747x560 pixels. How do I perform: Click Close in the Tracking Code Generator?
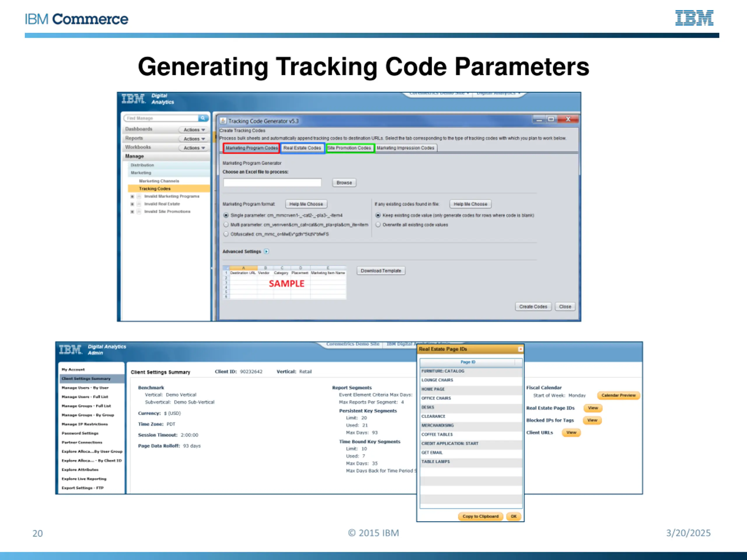[x=565, y=307]
